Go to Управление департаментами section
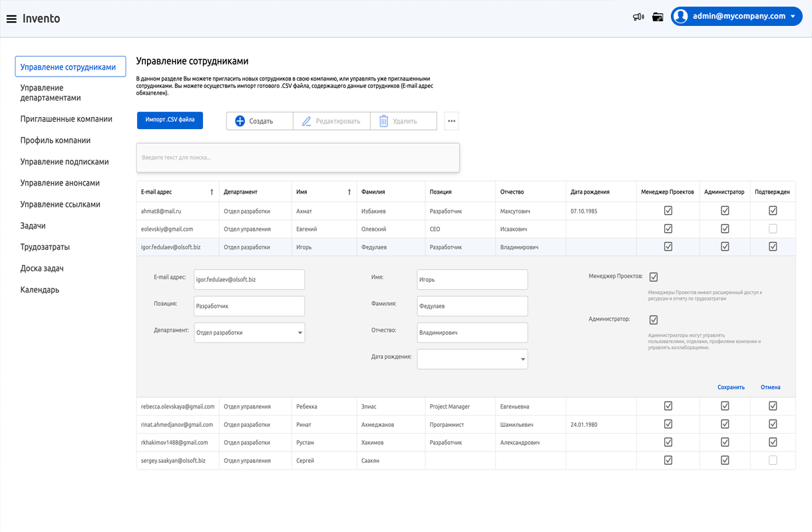 point(51,92)
